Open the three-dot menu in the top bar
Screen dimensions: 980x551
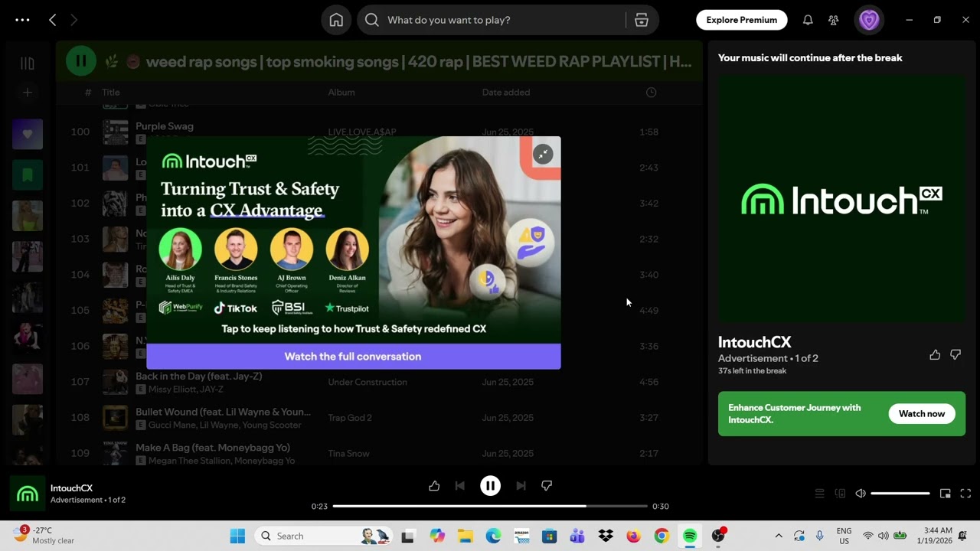pos(22,20)
